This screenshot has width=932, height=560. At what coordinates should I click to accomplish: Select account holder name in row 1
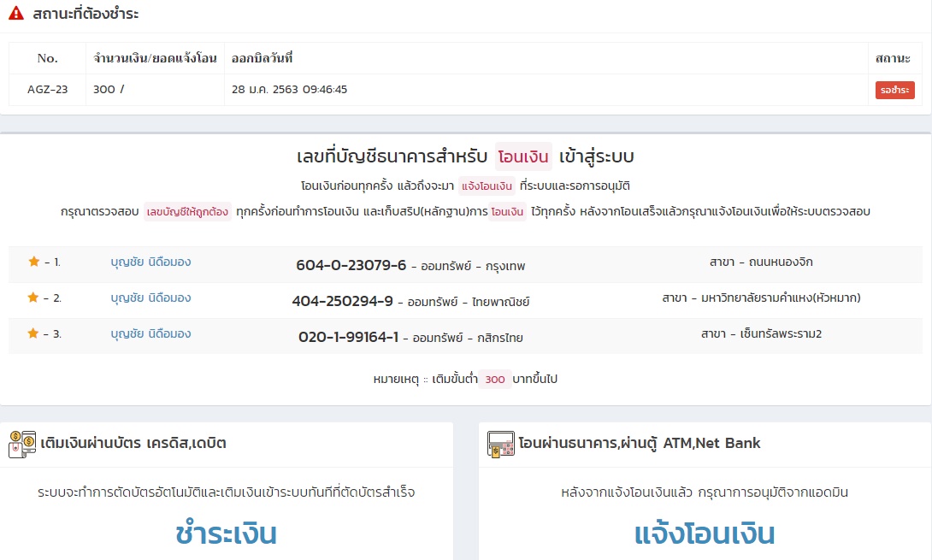click(x=150, y=262)
